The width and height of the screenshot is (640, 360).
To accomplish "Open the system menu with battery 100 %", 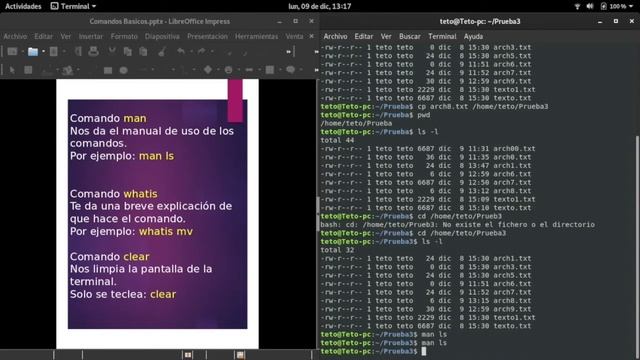I will click(617, 6).
